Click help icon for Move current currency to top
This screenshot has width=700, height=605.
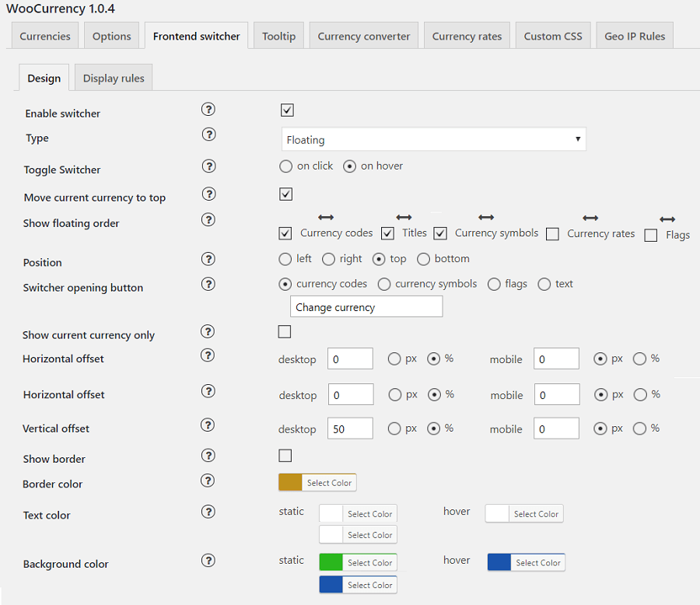pyautogui.click(x=208, y=194)
